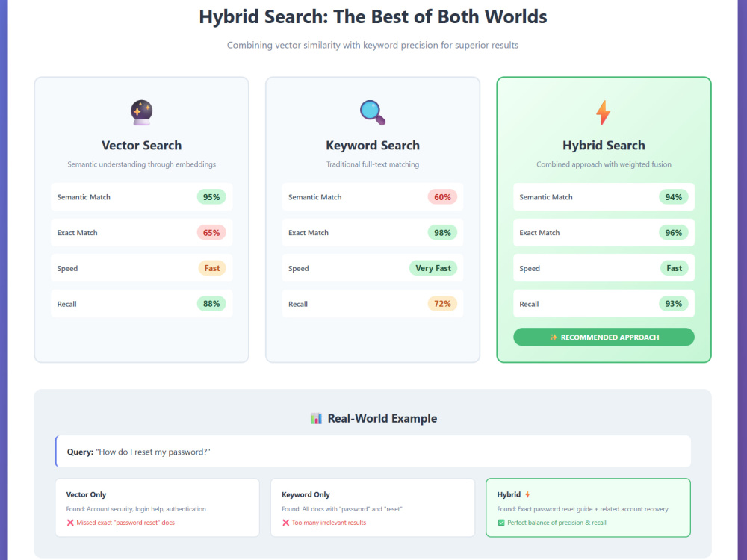
Task: Click the main heading 'Hybrid Search: The Best of Both Worlds'
Action: pos(373,16)
